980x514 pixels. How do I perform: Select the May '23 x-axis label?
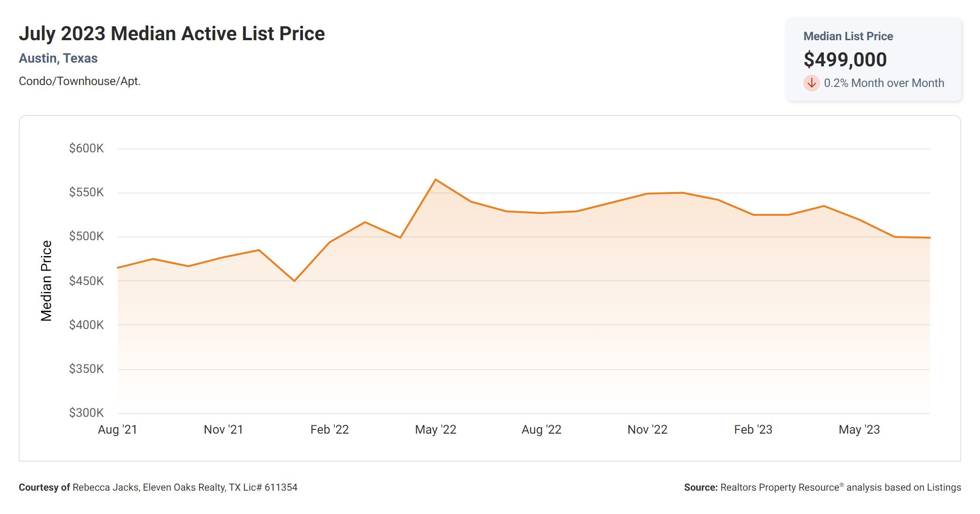point(859,429)
